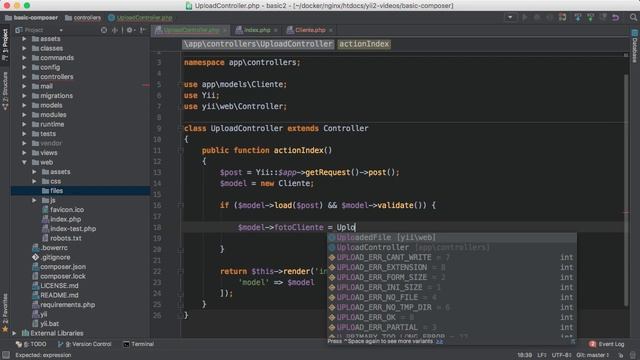Choose UploadController completion suggestion
Screen dimensions: 640x360
(x=452, y=247)
